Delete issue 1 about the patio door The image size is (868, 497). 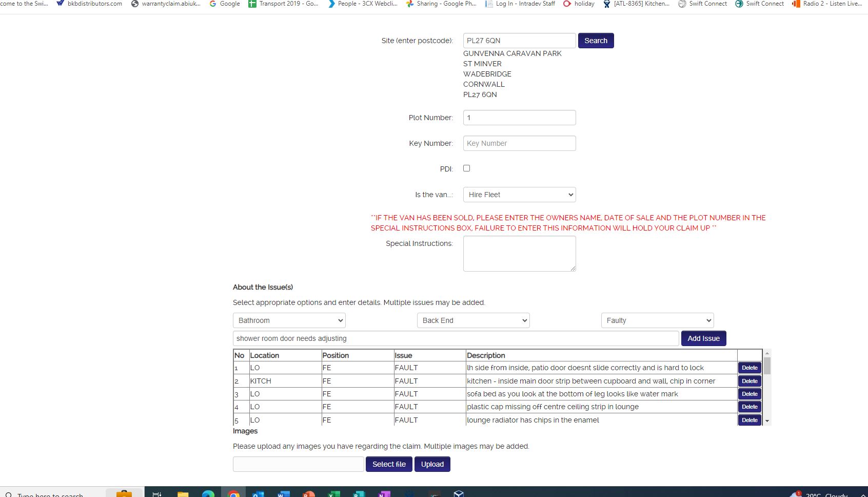coord(749,368)
